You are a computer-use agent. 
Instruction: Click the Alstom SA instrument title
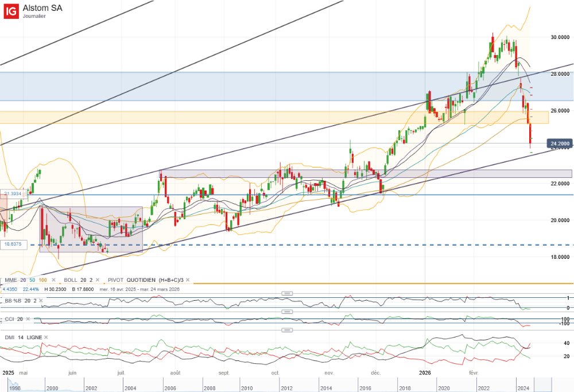pos(42,8)
